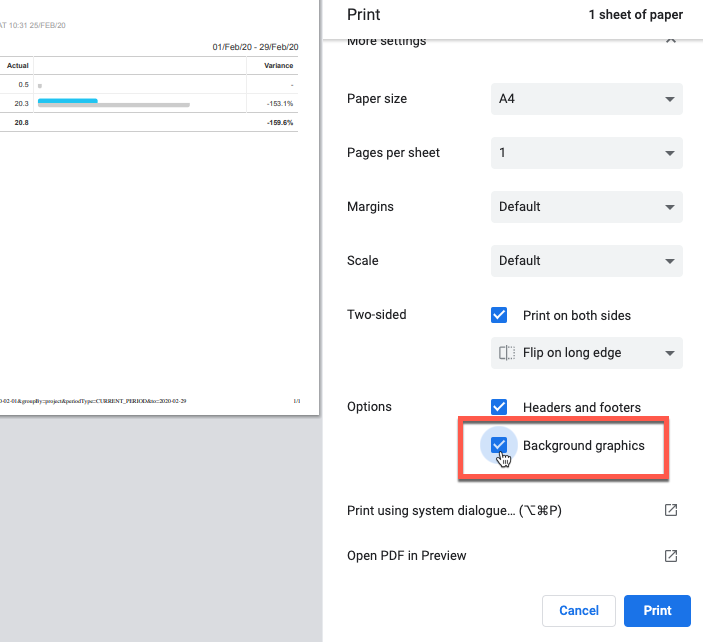Click the Background graphics label text
The image size is (703, 642).
[x=584, y=445]
